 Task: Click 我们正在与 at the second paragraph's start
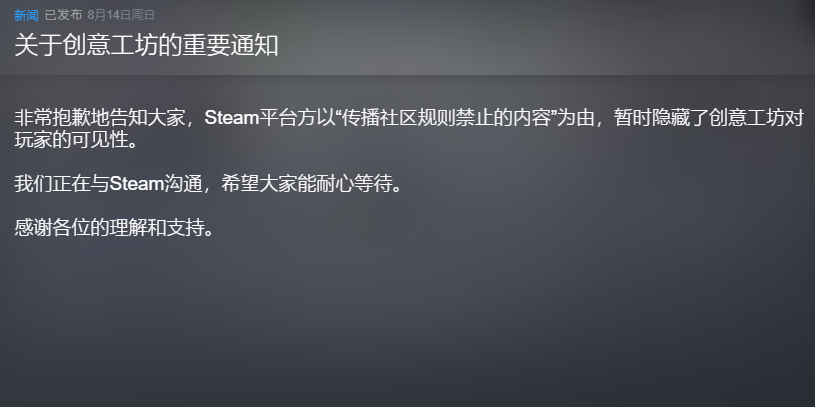(61, 184)
